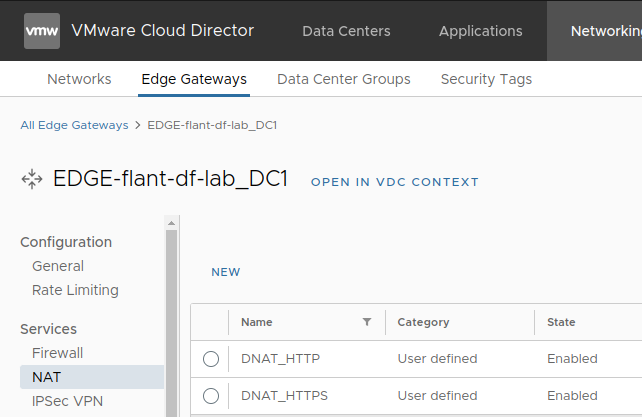The width and height of the screenshot is (642, 417).
Task: Switch to the Networks tab
Action: click(x=79, y=79)
